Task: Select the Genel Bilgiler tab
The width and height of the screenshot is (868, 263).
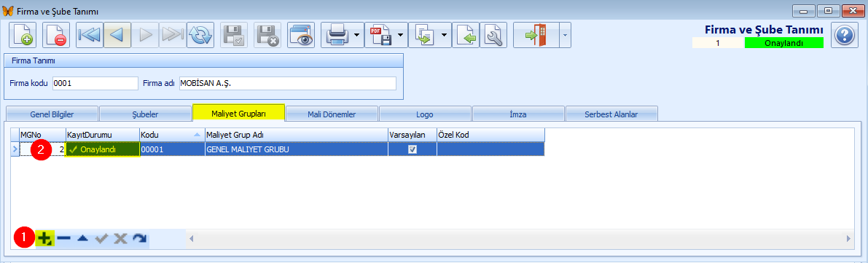Action: 52,114
